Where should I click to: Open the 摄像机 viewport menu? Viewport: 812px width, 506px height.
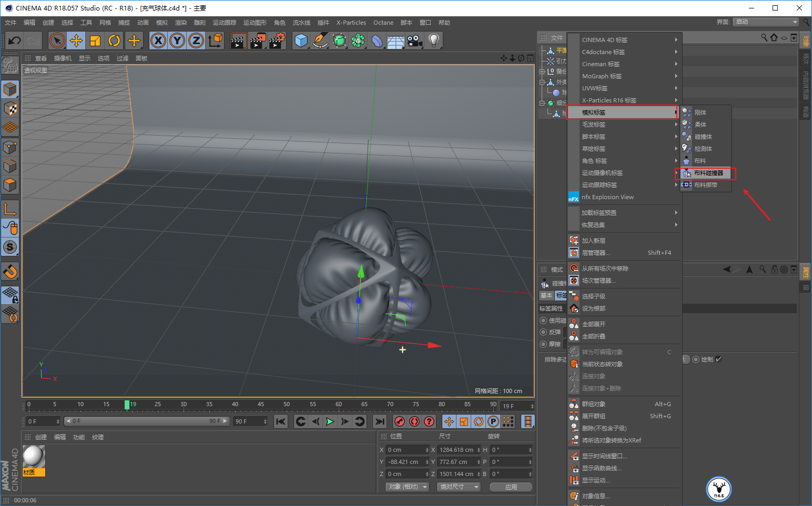[63, 58]
